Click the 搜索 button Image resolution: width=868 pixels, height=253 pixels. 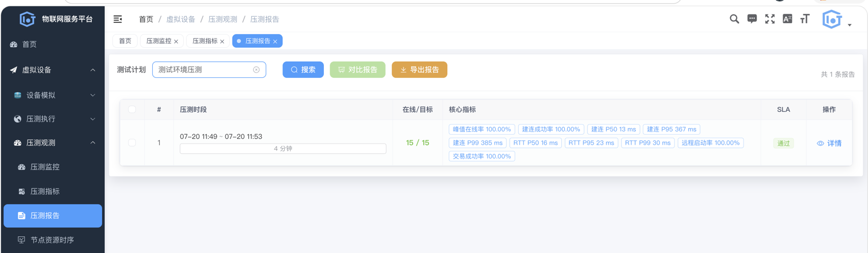pos(303,70)
